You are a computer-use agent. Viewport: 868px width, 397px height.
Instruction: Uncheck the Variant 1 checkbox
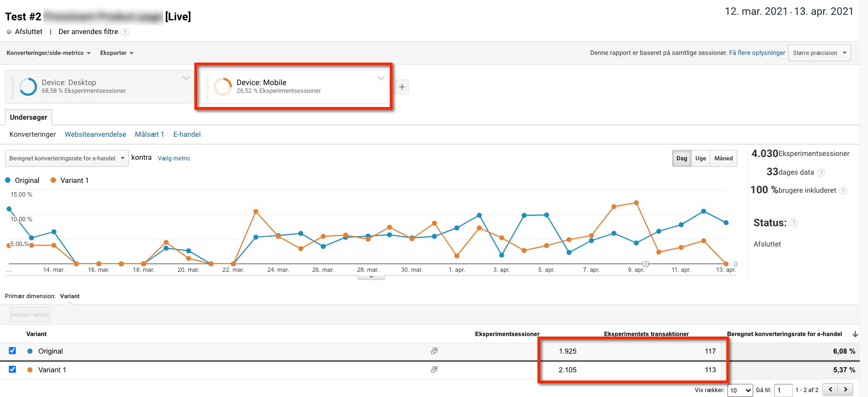pos(13,370)
